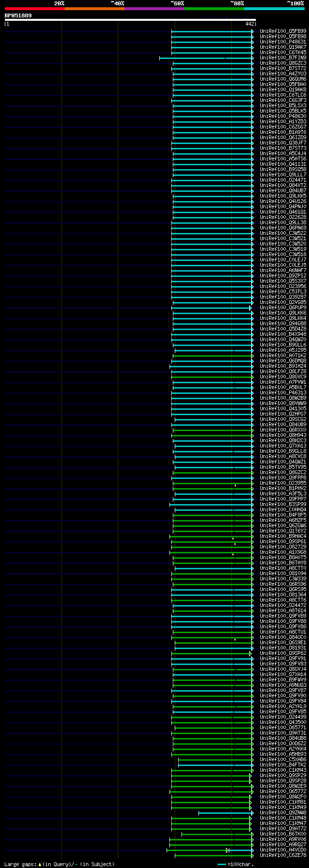Viewport: 309px width, 868px height.
Task: Select hit label UniRef100_Q39287
Action: (283, 297)
